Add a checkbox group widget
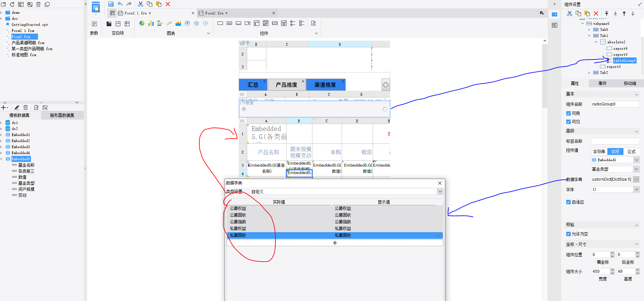 (302, 23)
